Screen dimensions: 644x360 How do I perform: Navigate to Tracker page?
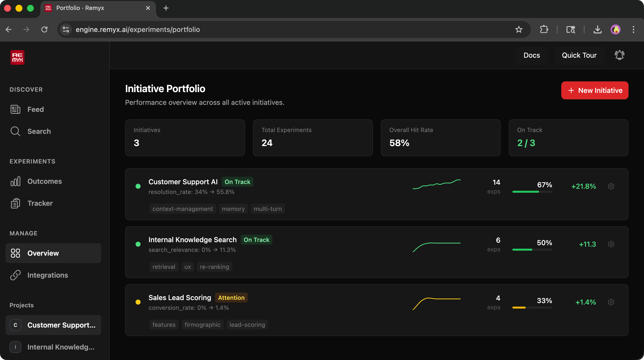point(40,203)
